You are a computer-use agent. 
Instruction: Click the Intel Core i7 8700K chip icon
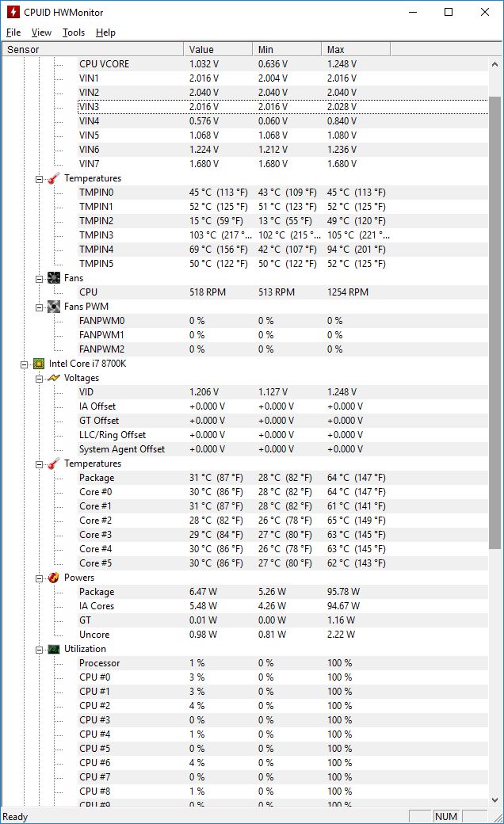pos(38,364)
